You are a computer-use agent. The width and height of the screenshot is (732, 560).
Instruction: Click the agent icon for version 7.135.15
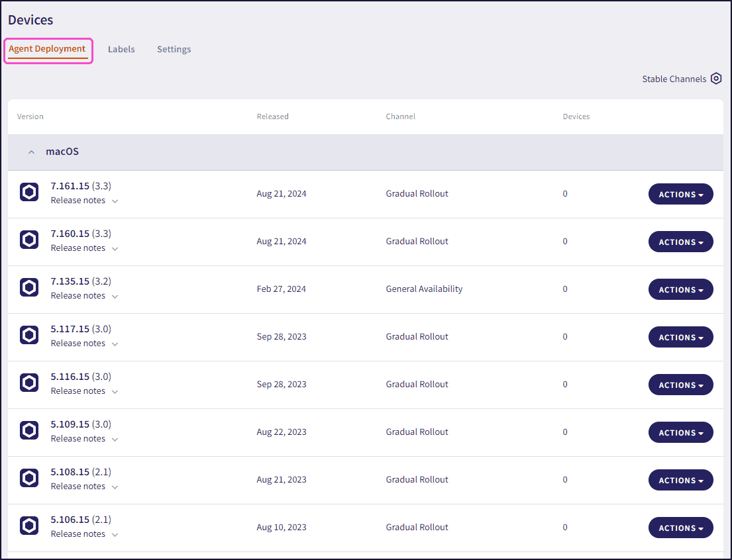click(29, 287)
